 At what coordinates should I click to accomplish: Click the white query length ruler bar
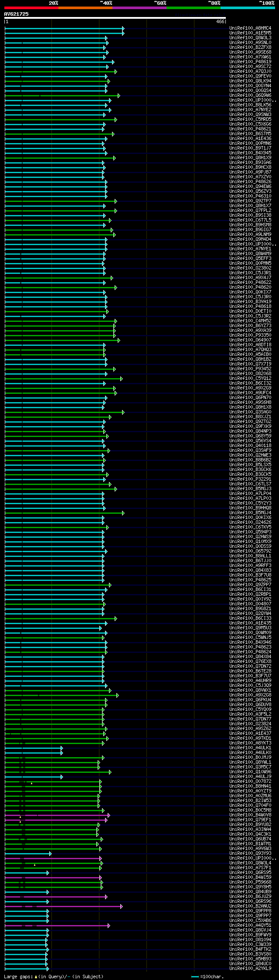pos(115,18)
